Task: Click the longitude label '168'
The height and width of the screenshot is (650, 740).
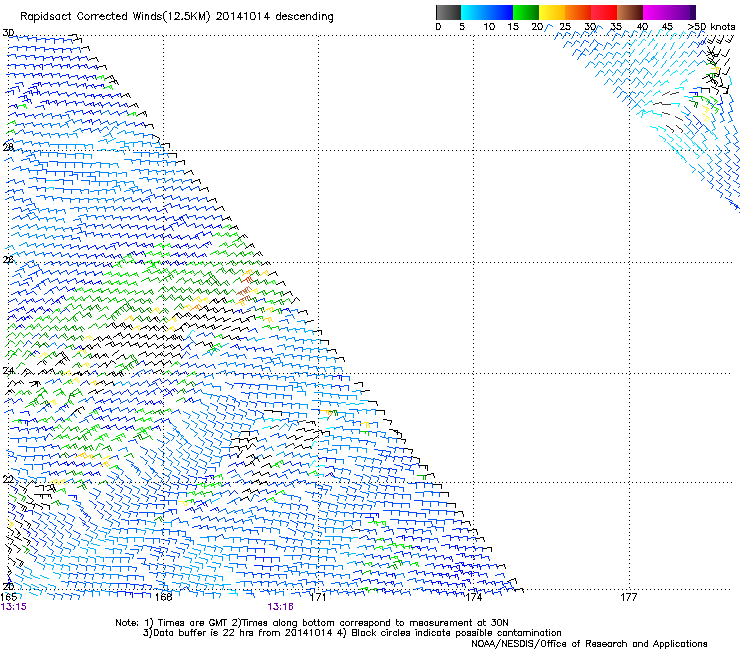Action: click(163, 597)
